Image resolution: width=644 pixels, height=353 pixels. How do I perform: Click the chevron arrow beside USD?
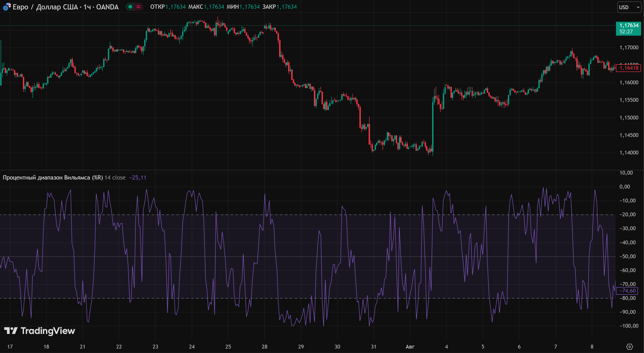[x=638, y=7]
